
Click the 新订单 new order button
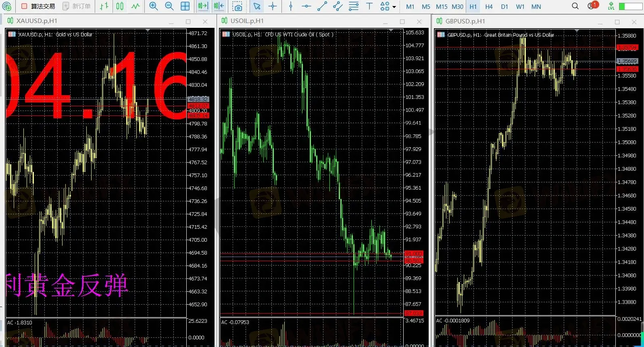point(77,6)
